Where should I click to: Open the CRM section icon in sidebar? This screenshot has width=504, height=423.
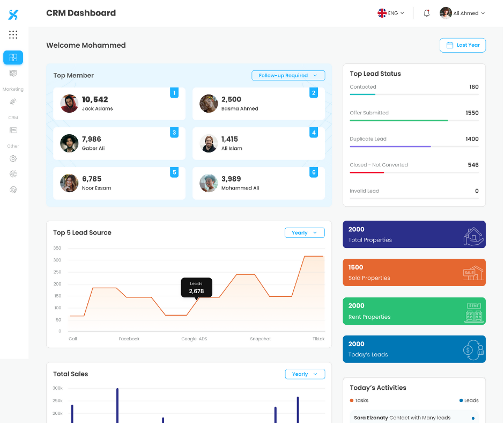tap(13, 130)
